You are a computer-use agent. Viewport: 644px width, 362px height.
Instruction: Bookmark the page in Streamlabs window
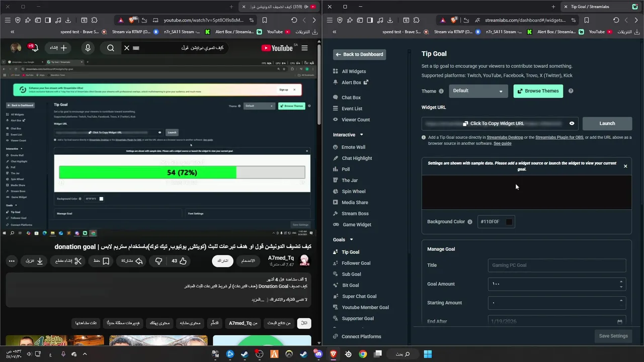587,20
